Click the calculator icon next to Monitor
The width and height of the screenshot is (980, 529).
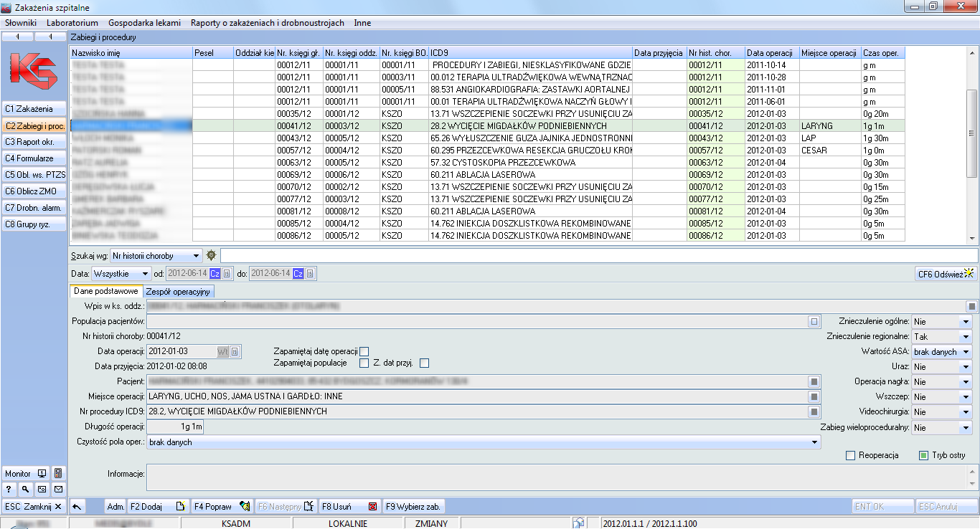click(59, 474)
